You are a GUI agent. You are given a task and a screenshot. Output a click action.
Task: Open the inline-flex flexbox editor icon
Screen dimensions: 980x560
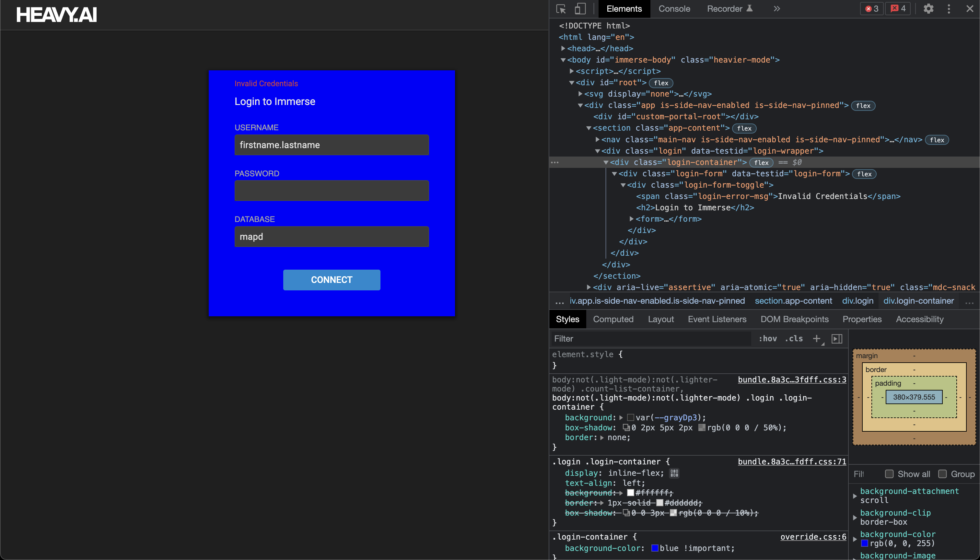click(674, 473)
